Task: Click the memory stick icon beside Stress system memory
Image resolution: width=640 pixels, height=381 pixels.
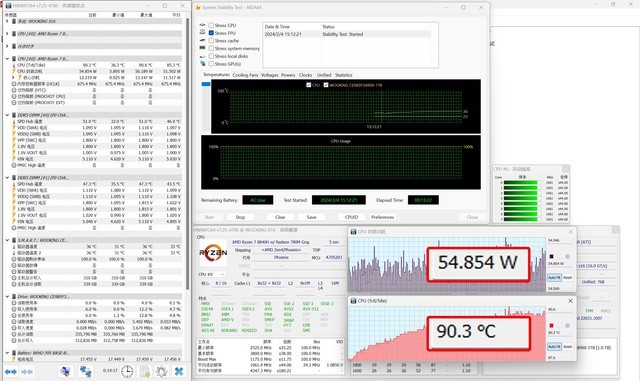Action: point(202,48)
